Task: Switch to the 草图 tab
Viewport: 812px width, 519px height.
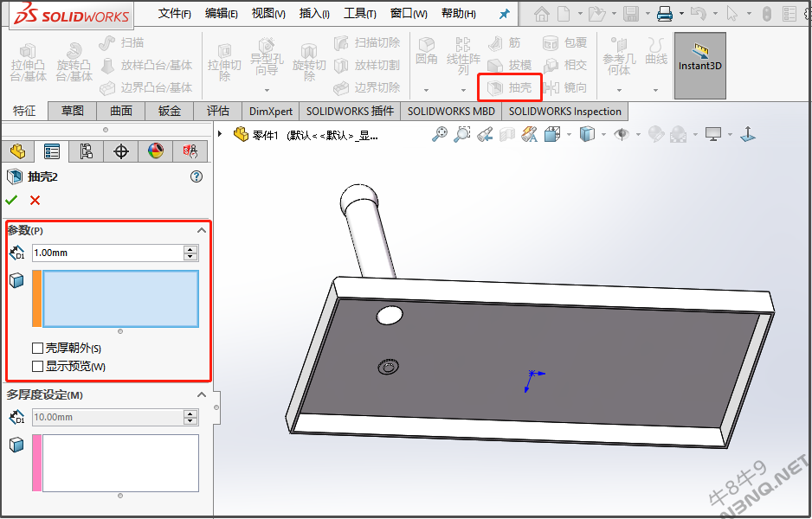Action: point(72,112)
